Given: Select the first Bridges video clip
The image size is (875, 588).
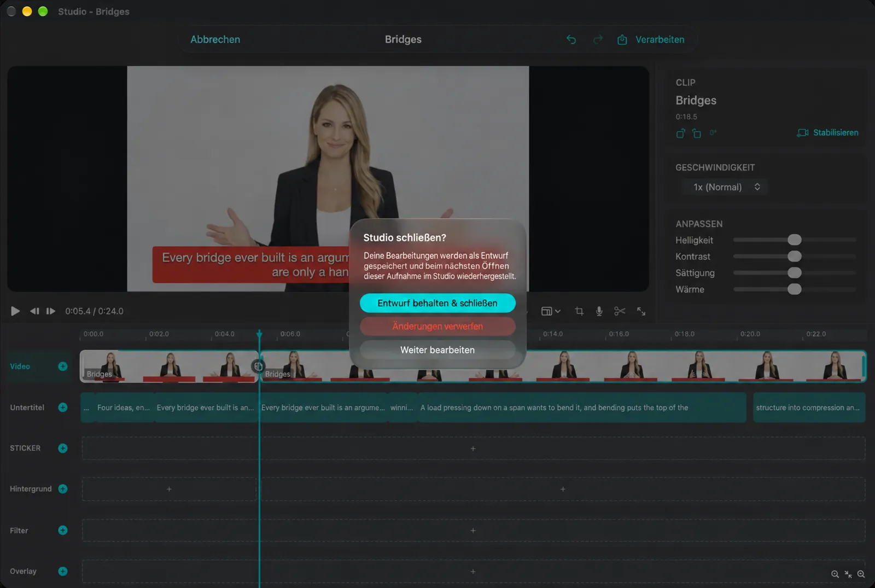Looking at the screenshot, I should [x=169, y=366].
